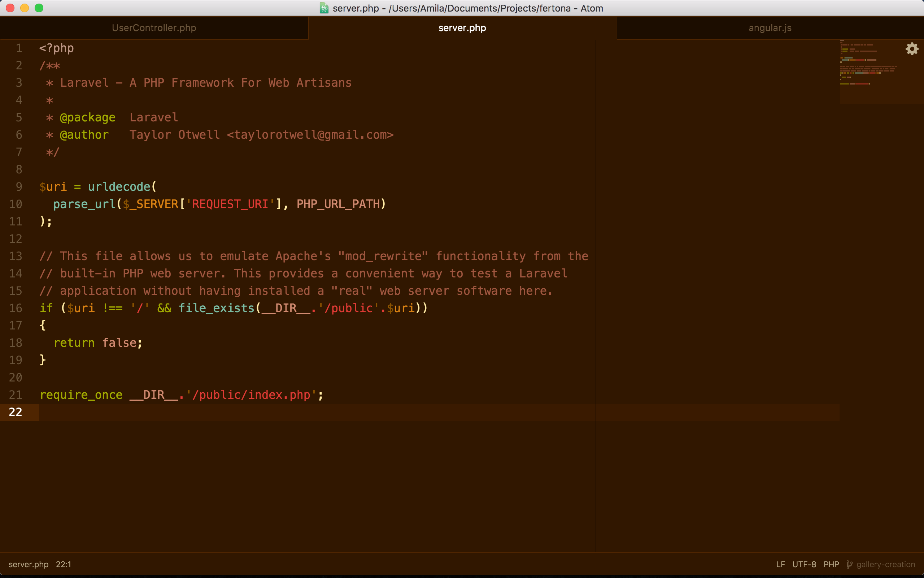This screenshot has width=924, height=578.
Task: Click the parse_url function call
Action: 84,204
